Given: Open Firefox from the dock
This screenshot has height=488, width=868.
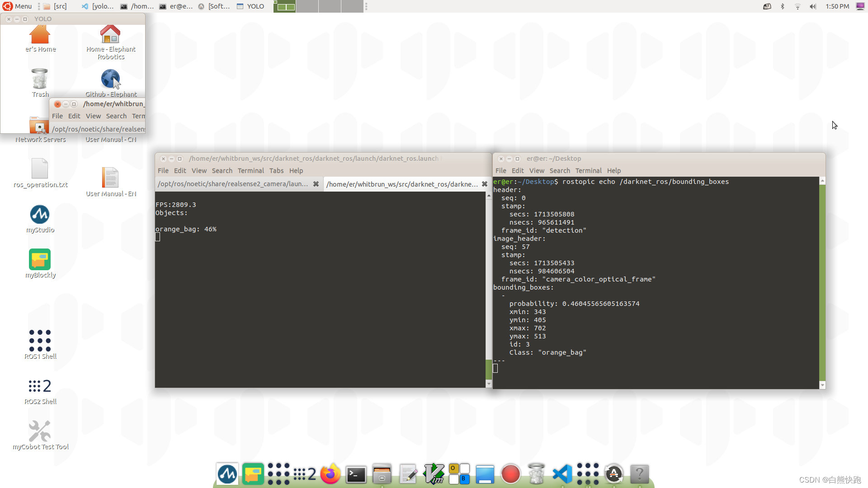Looking at the screenshot, I should pos(330,474).
